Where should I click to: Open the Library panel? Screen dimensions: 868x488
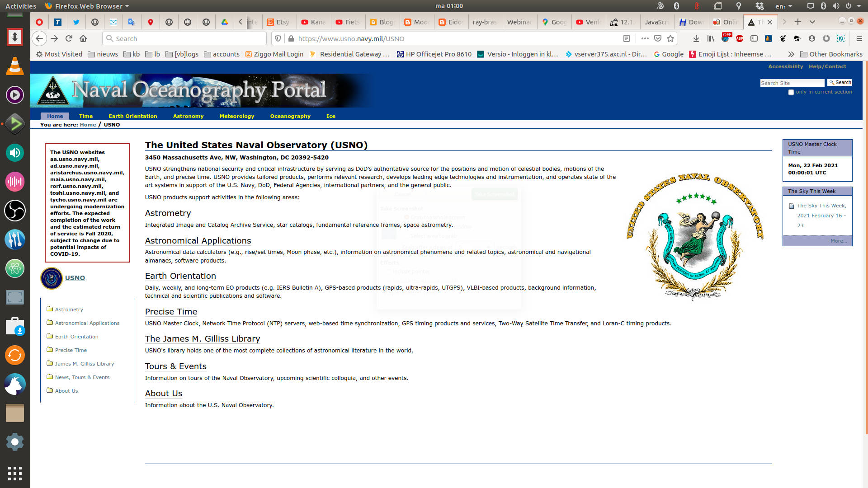(x=711, y=38)
